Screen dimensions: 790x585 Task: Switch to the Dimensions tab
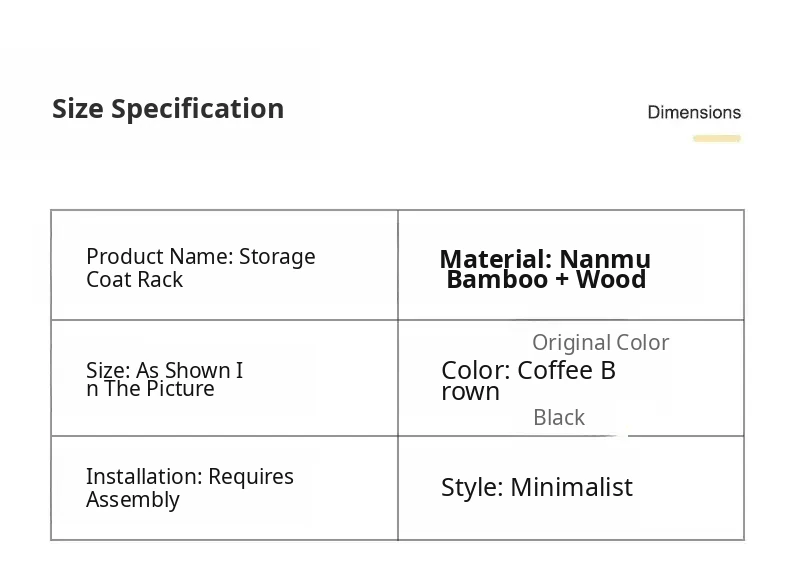click(x=694, y=112)
